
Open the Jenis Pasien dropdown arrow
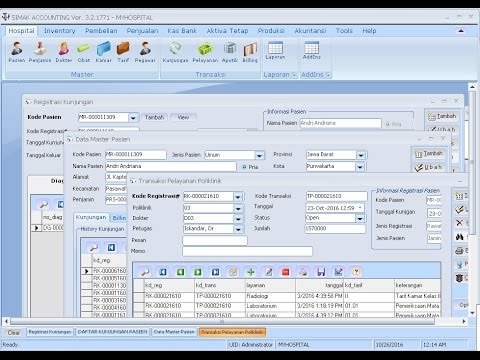click(x=260, y=155)
